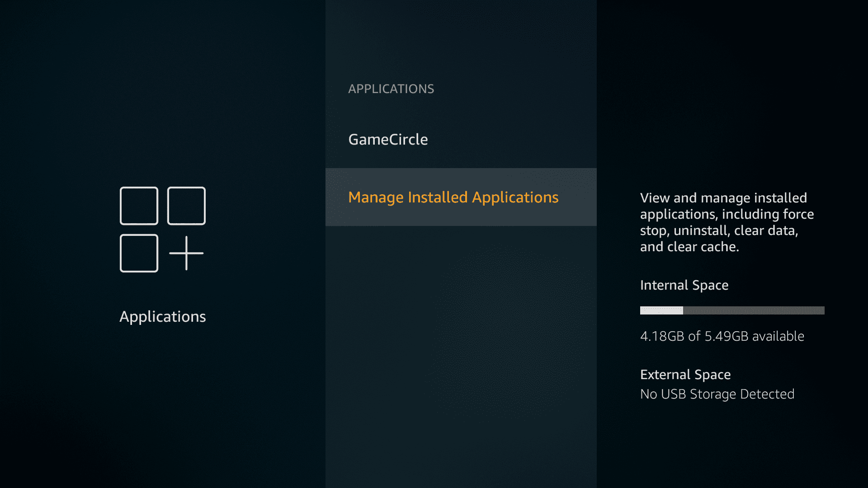Click the top-right square in Applications icon

(186, 206)
